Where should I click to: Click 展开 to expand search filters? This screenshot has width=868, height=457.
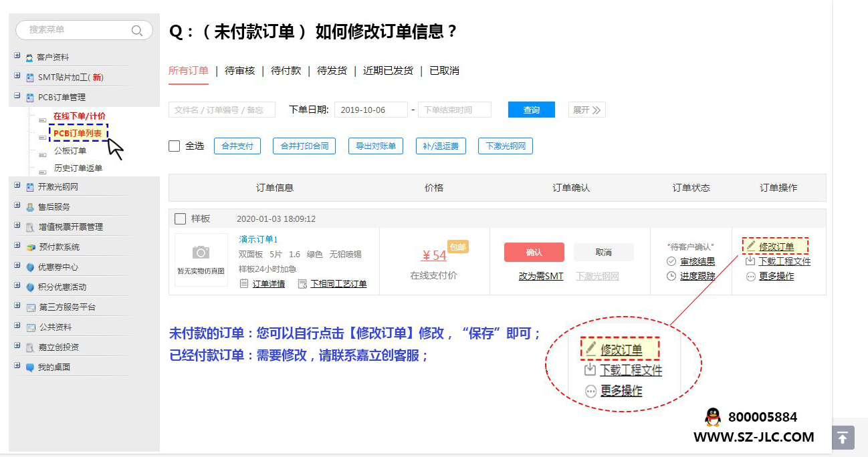click(586, 110)
